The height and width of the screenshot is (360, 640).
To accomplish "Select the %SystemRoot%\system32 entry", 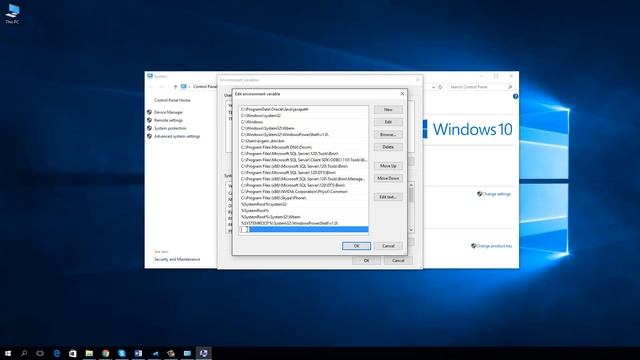I will pos(304,204).
